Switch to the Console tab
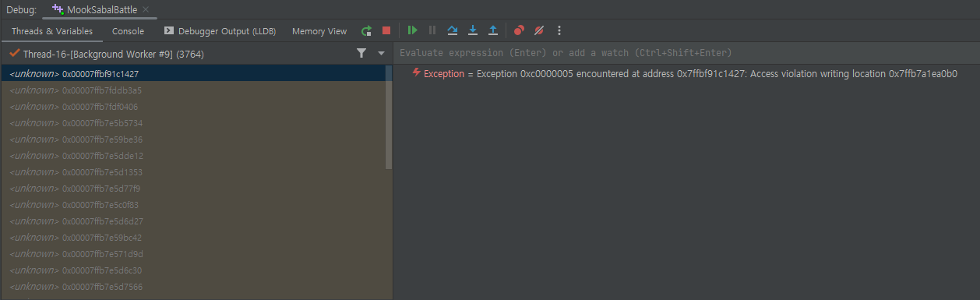Viewport: 980px width, 300px height. click(128, 31)
